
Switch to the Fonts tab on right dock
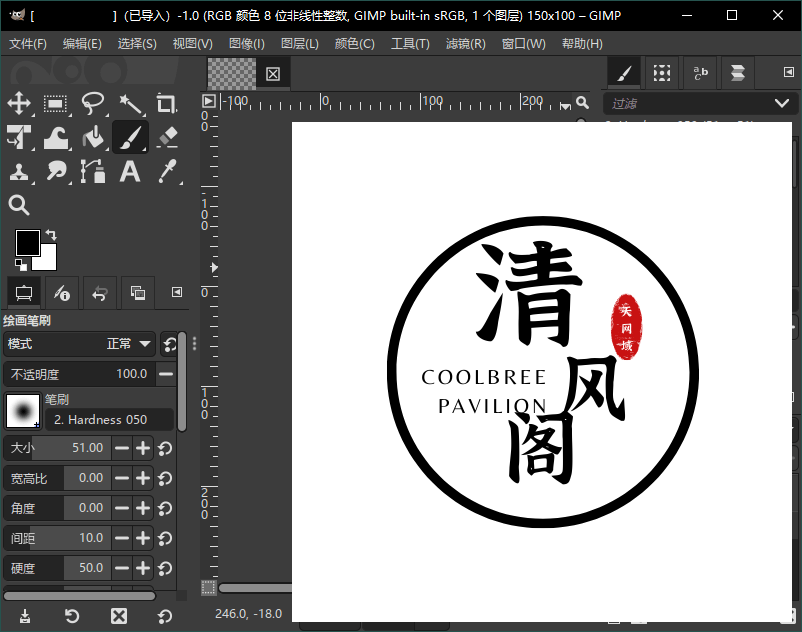[700, 73]
